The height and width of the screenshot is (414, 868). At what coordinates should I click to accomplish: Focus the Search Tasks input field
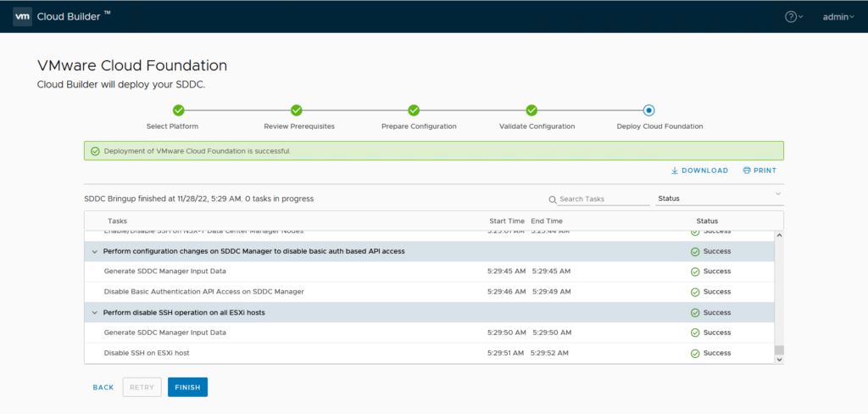pos(604,199)
